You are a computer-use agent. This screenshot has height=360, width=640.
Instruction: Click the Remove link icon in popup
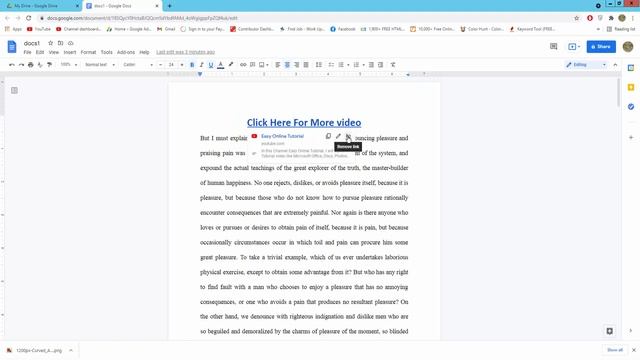point(348,136)
